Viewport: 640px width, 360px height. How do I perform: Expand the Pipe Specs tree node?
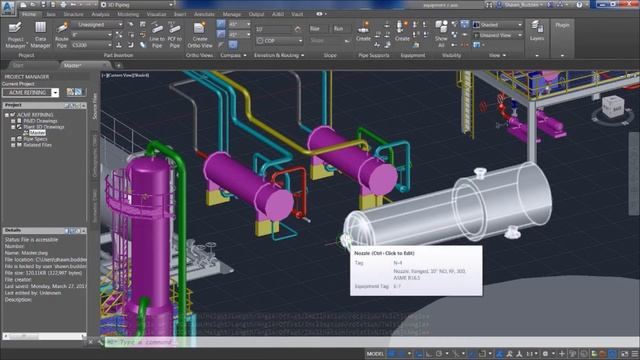[x=13, y=139]
